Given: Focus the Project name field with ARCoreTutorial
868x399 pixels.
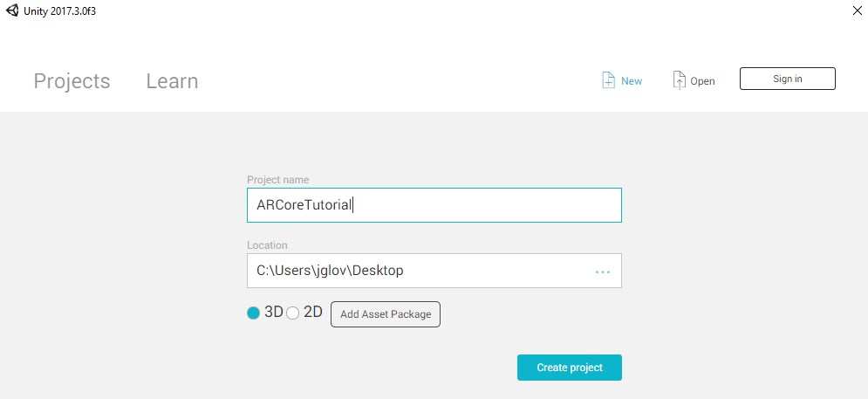Looking at the screenshot, I should click(x=434, y=205).
